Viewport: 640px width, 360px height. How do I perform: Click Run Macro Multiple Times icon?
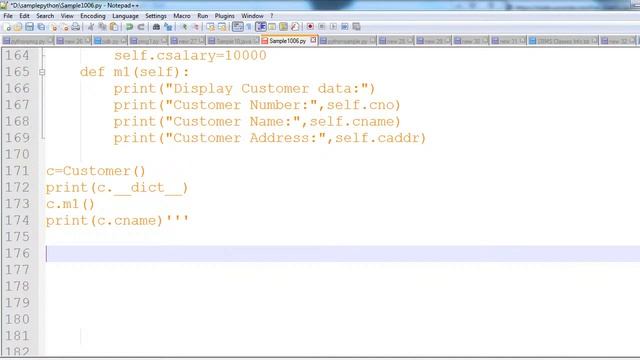coord(345,27)
